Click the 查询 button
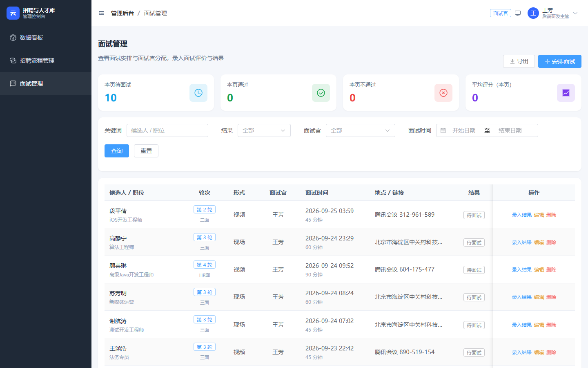The image size is (588, 368). [x=117, y=151]
